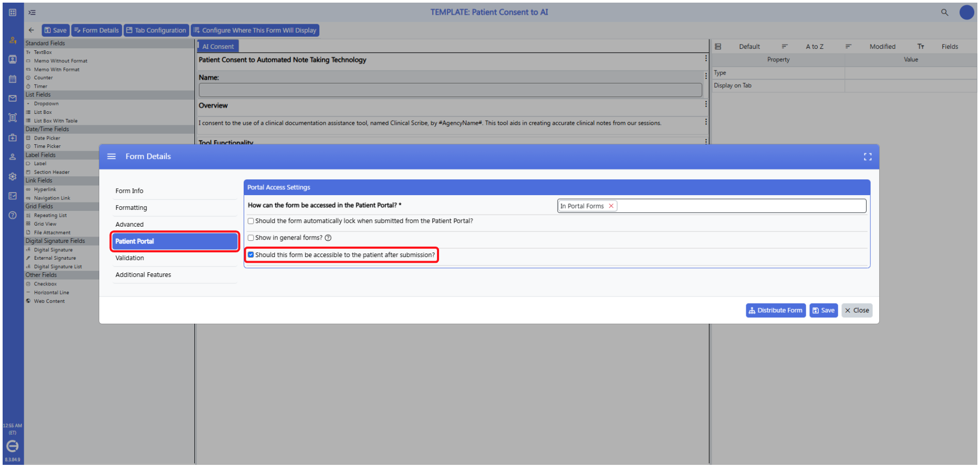Click the Distribute Form button
This screenshot has width=980, height=468.
776,311
